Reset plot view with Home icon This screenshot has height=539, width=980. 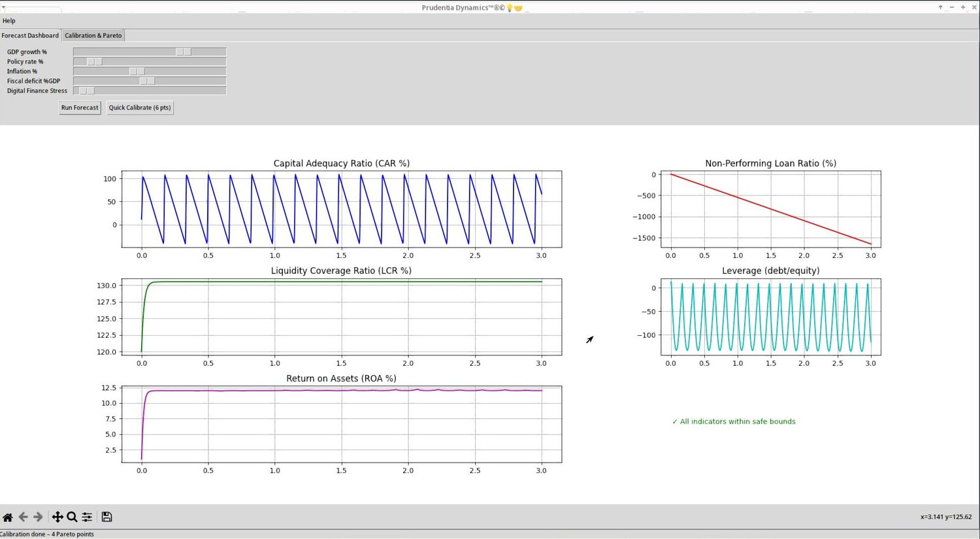pos(8,517)
